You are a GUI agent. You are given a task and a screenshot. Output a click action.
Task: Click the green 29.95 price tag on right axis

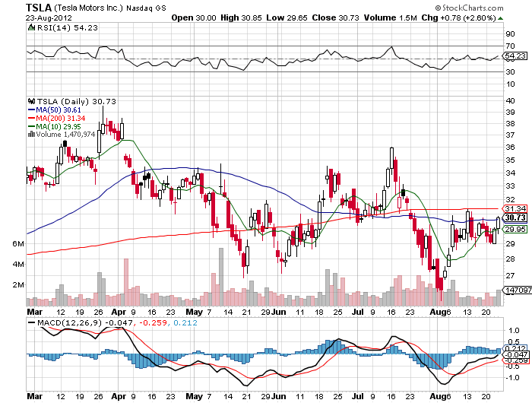(515, 230)
